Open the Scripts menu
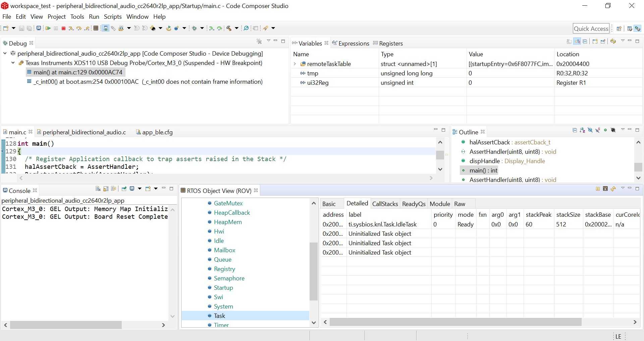 (112, 17)
